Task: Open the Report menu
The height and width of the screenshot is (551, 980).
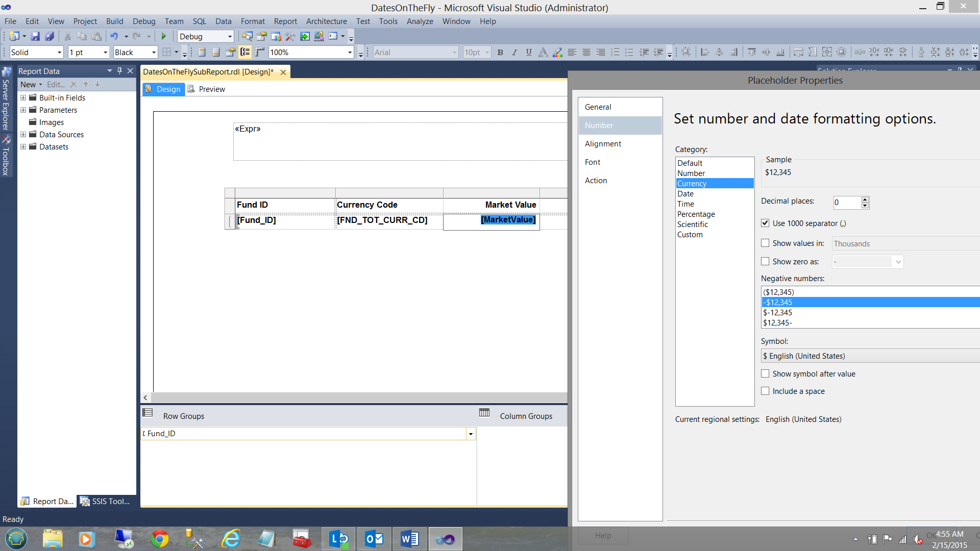Action: pos(285,21)
